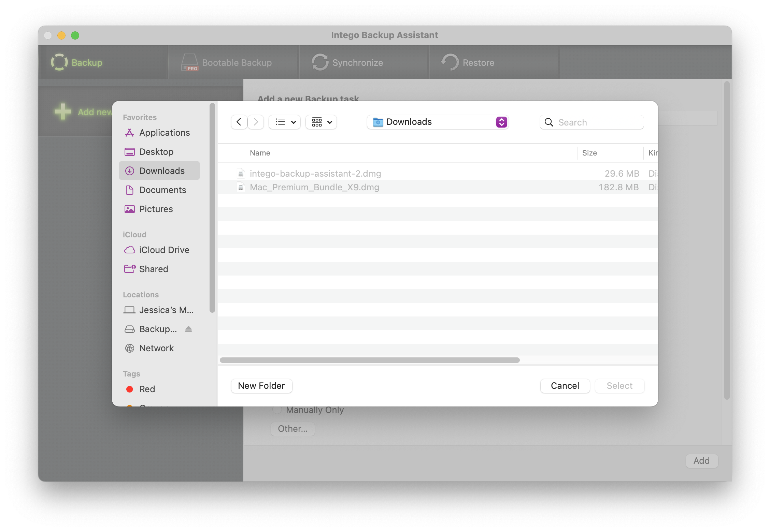
Task: Open the Shared iCloud folder
Action: pyautogui.click(x=159, y=269)
